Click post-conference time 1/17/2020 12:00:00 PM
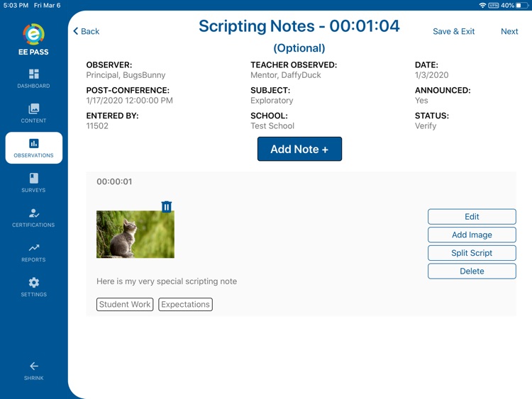Viewport: 532px width, 399px height. click(x=129, y=101)
